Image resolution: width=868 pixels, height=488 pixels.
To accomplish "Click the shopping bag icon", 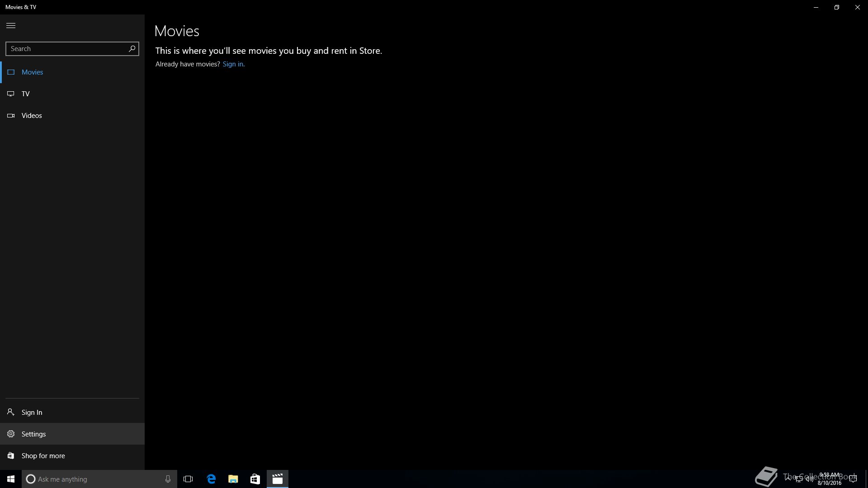I will coord(11,455).
